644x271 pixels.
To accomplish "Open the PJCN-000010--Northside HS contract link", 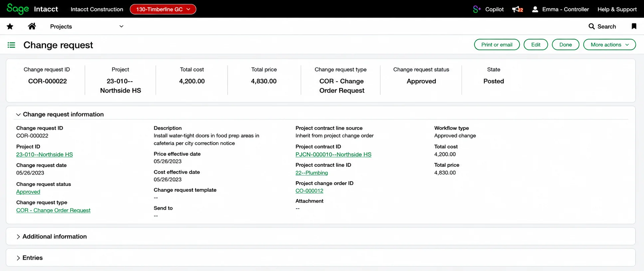I will 333,154.
